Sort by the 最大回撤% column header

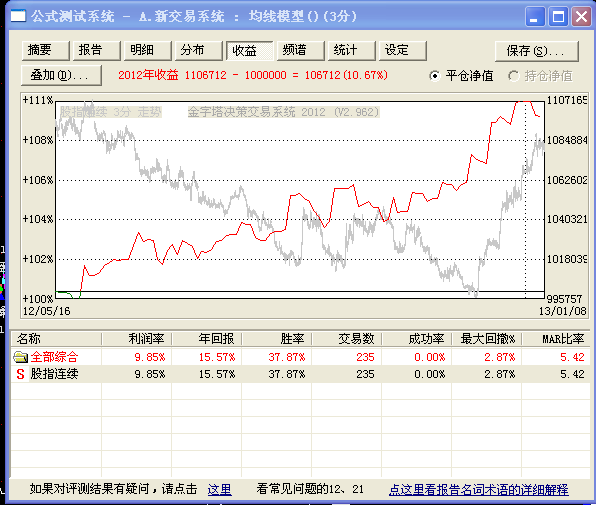487,339
